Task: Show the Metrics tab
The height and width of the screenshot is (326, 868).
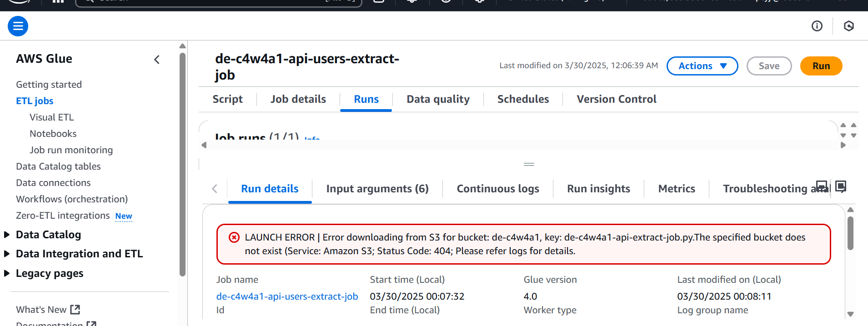Action: (677, 189)
